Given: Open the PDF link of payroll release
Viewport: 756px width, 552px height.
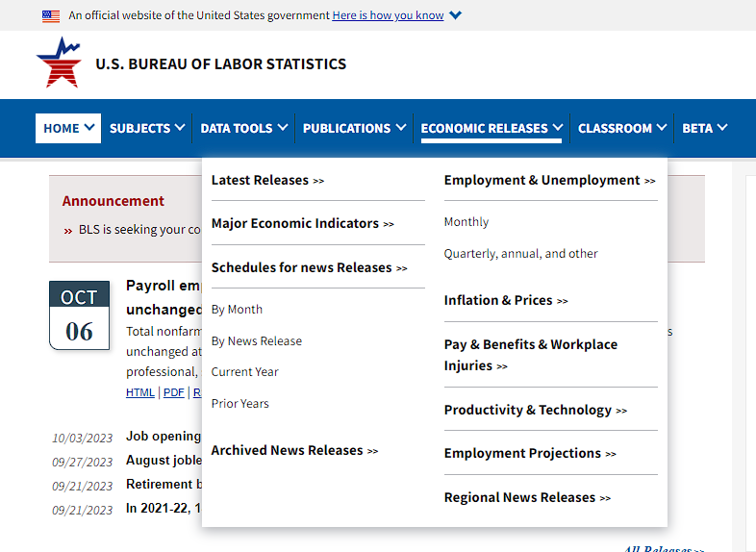Looking at the screenshot, I should (x=173, y=392).
